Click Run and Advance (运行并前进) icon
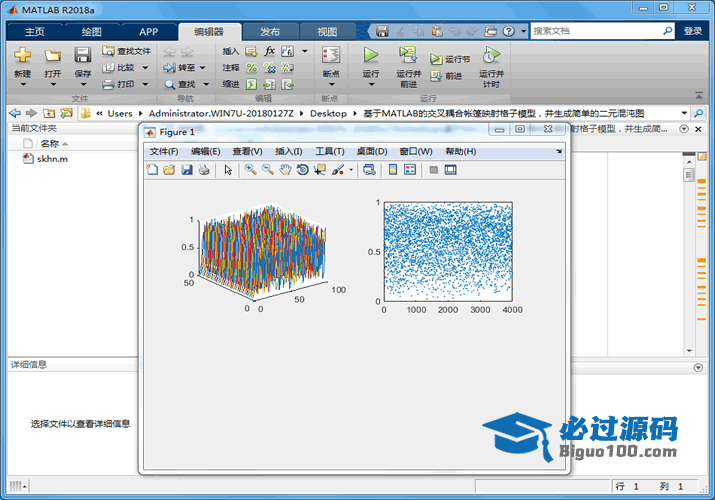715x500 pixels. 408,55
